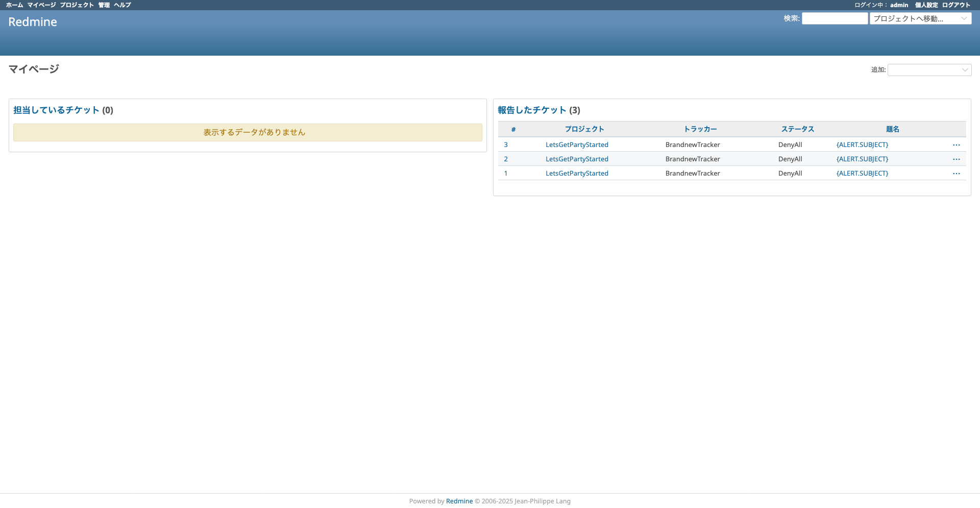Sort tickets by 題名 column
This screenshot has height=508, width=980.
893,130
